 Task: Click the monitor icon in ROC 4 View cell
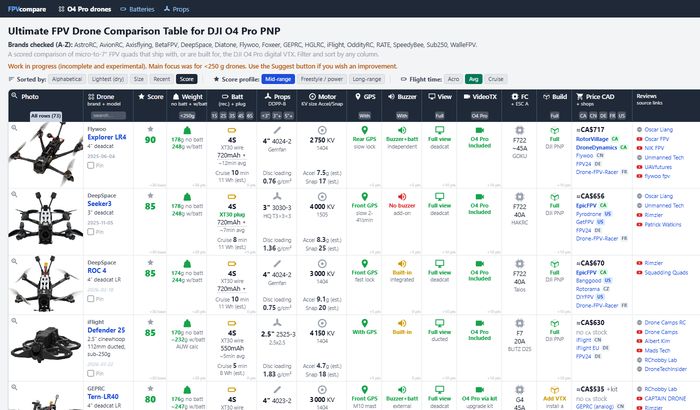tap(439, 264)
